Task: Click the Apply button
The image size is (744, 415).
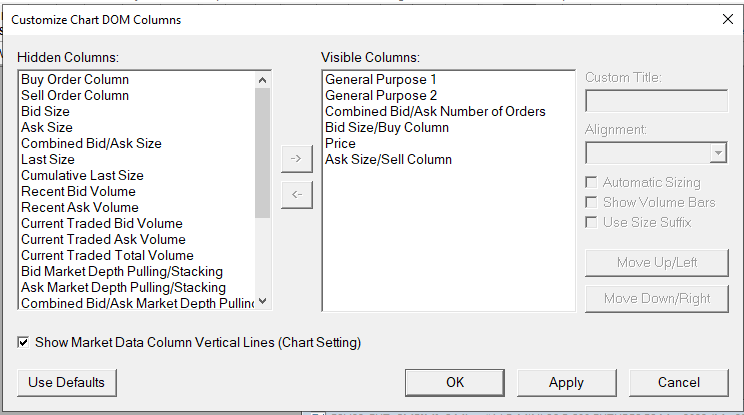Action: [566, 382]
